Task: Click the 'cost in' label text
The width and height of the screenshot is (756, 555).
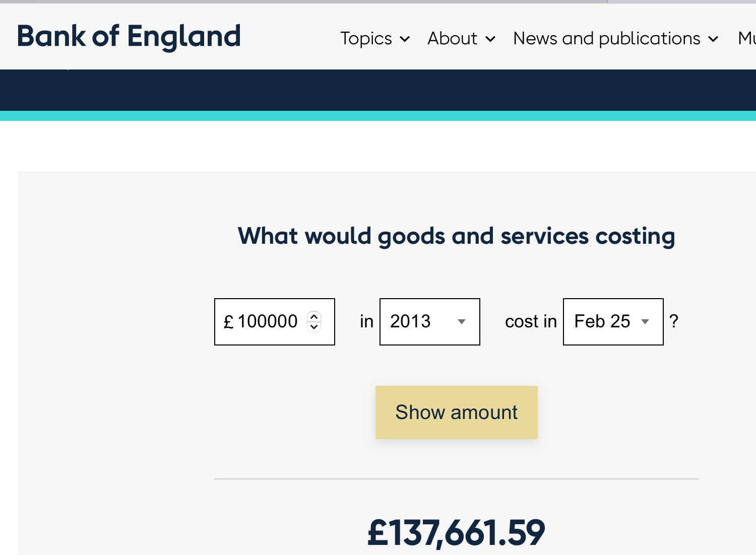Action: click(531, 322)
